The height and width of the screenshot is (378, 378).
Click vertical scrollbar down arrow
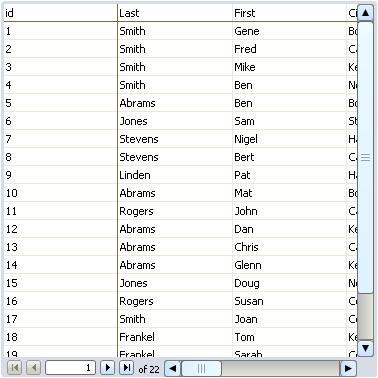click(x=365, y=348)
